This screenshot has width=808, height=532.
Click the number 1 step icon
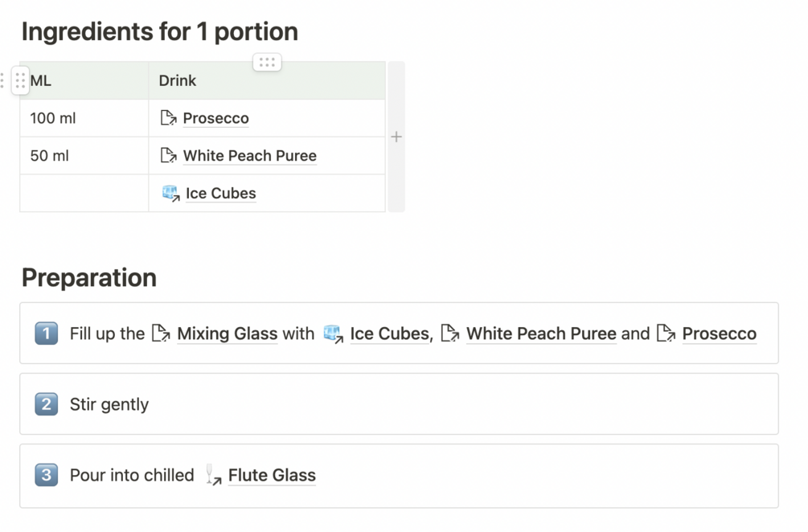47,334
